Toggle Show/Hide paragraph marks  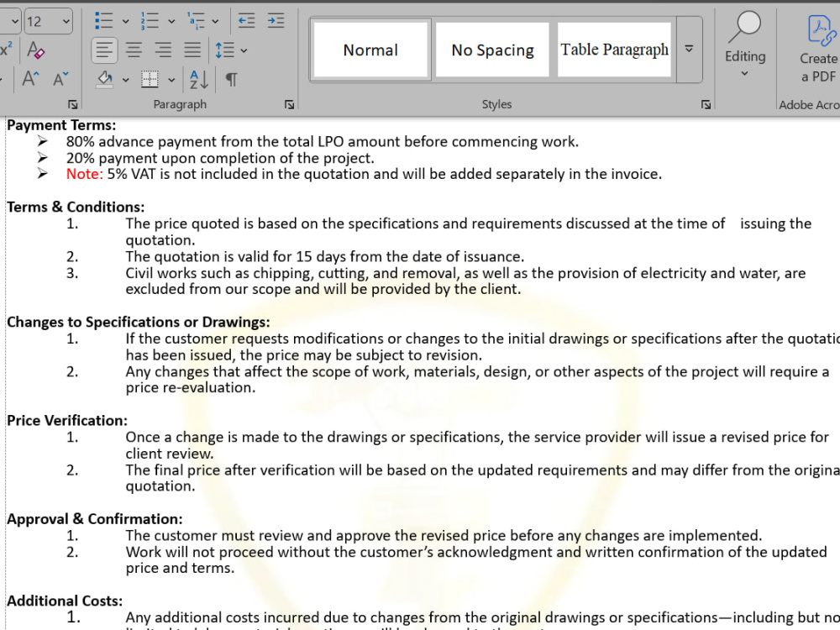pyautogui.click(x=232, y=79)
